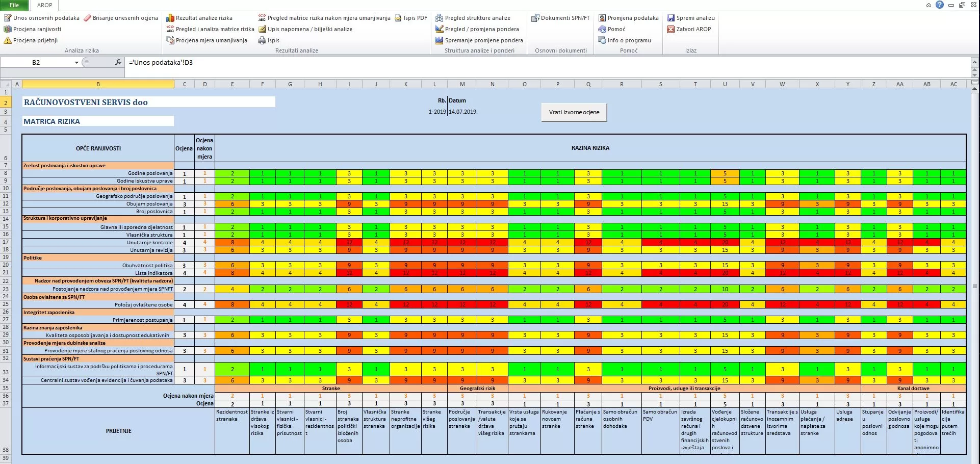Image resolution: width=980 pixels, height=464 pixels.
Task: Expand the Name Box dropdown arrow
Action: (x=76, y=63)
